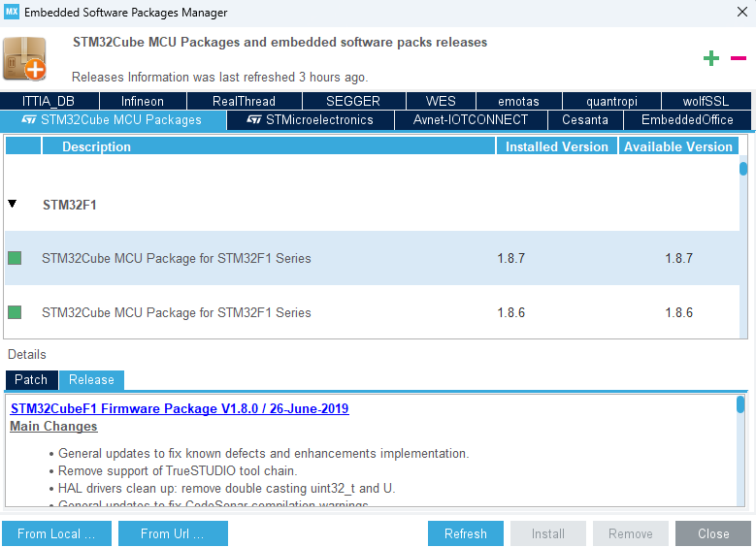The width and height of the screenshot is (756, 547).
Task: Open the ITTIA_DB tab
Action: 49,101
